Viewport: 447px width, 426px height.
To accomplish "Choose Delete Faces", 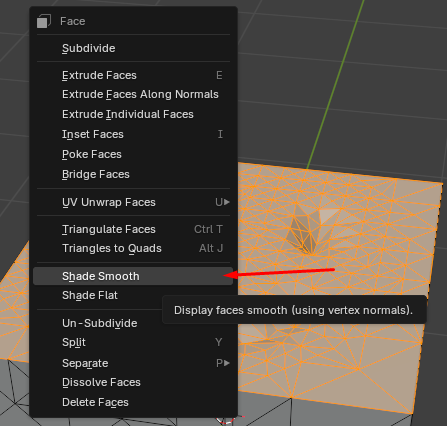I will [x=133, y=402].
